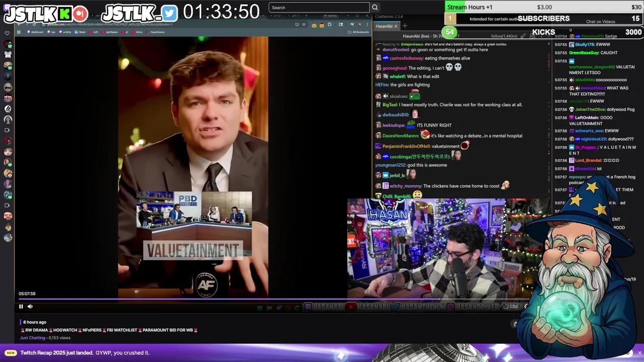This screenshot has width=644, height=362.
Task: Click the bookmark star in address bar
Action: (x=304, y=24)
